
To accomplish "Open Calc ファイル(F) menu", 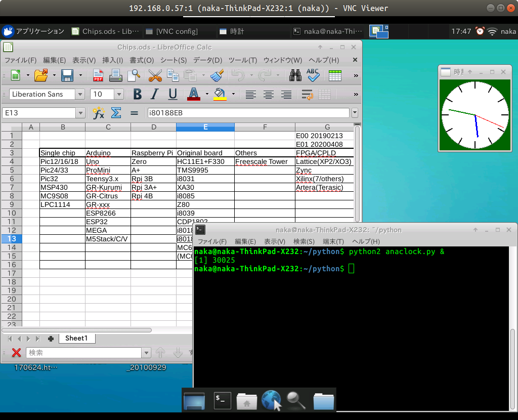I will tap(20, 60).
